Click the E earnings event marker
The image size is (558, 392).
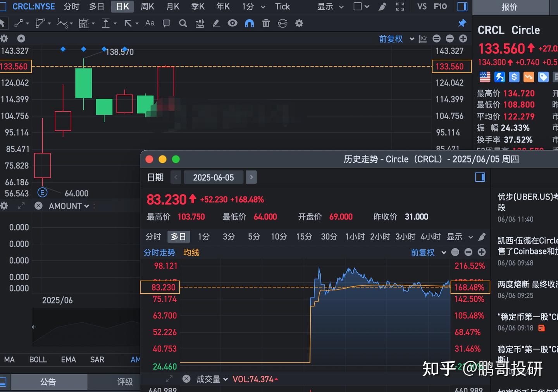click(42, 192)
